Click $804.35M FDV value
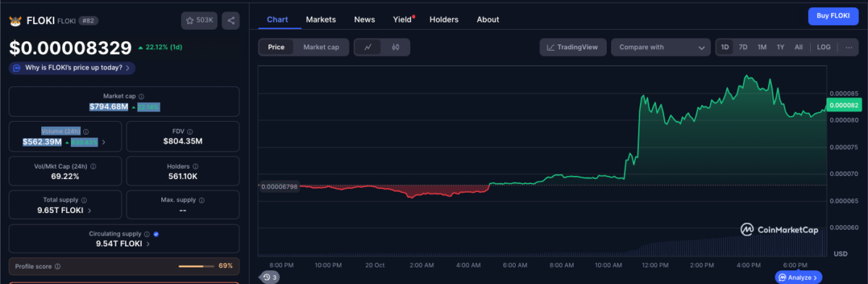The image size is (868, 284). pyautogui.click(x=183, y=141)
